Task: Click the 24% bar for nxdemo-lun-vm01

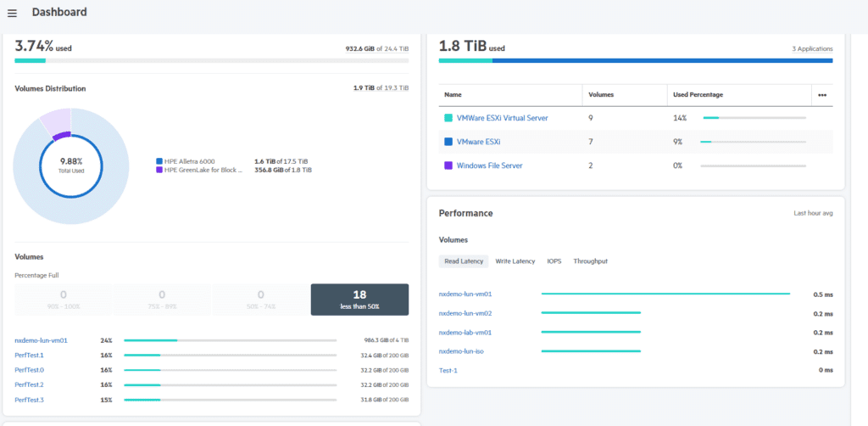Action: click(x=231, y=340)
